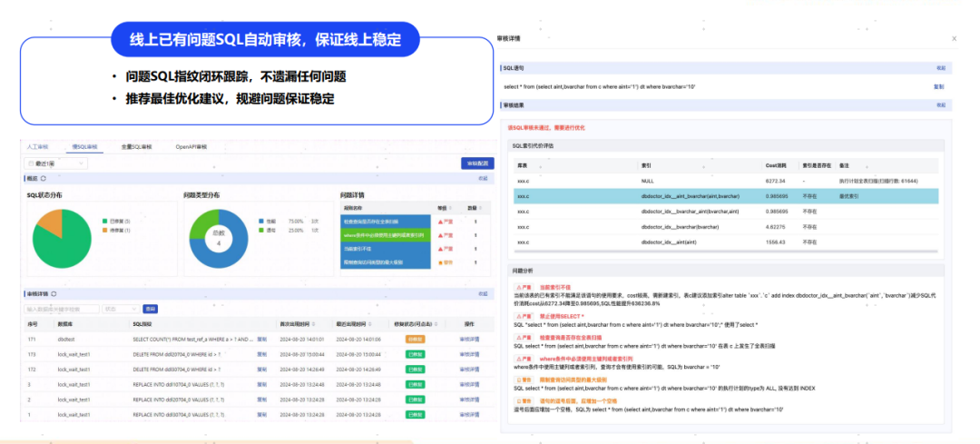Open the OpenAPI审核 tab
This screenshot has width=980, height=444.
pyautogui.click(x=191, y=147)
